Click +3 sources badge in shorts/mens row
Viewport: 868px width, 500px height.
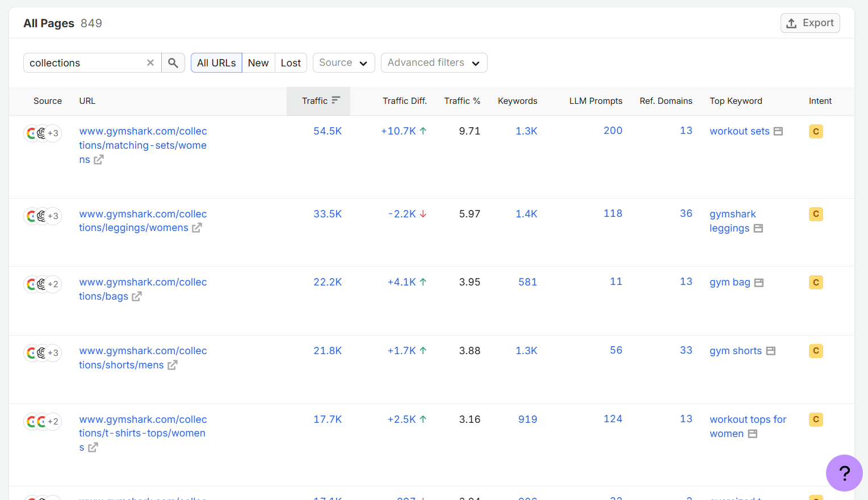(x=53, y=353)
